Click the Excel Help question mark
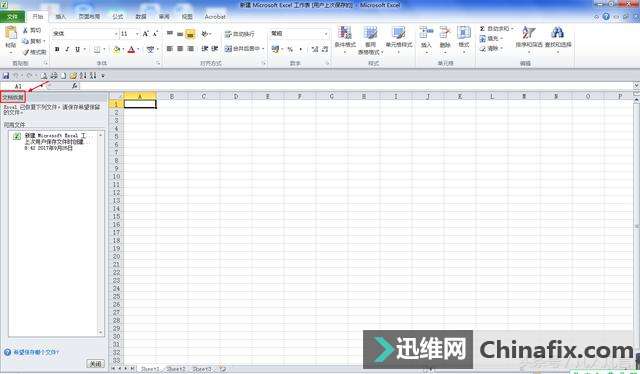 606,16
